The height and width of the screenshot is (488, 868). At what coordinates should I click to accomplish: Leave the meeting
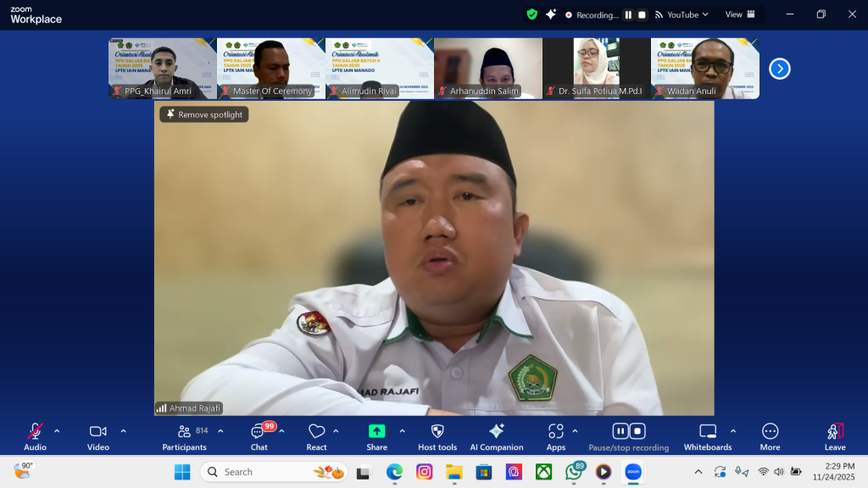[x=835, y=432]
